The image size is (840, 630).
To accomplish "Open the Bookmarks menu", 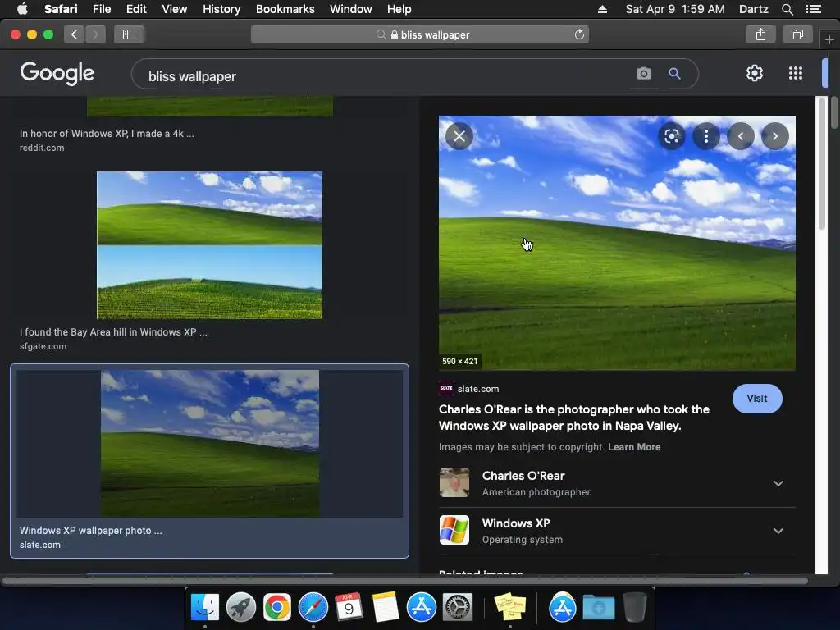I will coord(285,9).
